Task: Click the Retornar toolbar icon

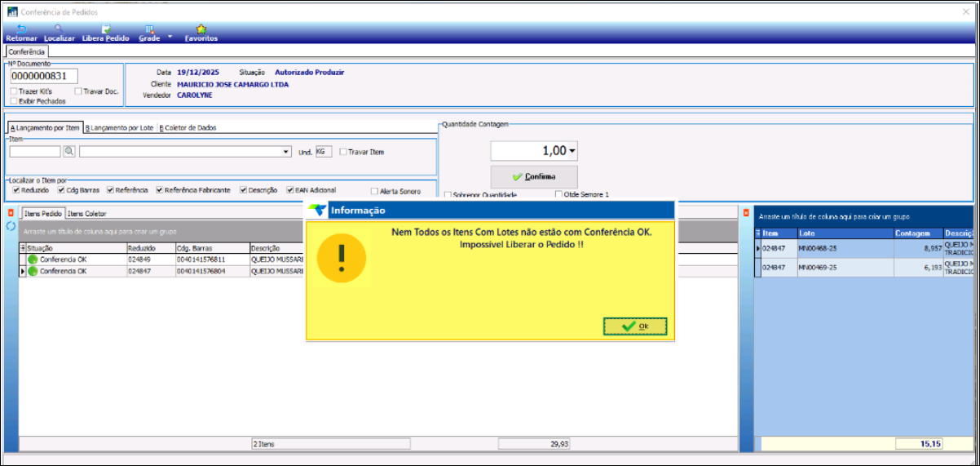Action: click(20, 29)
